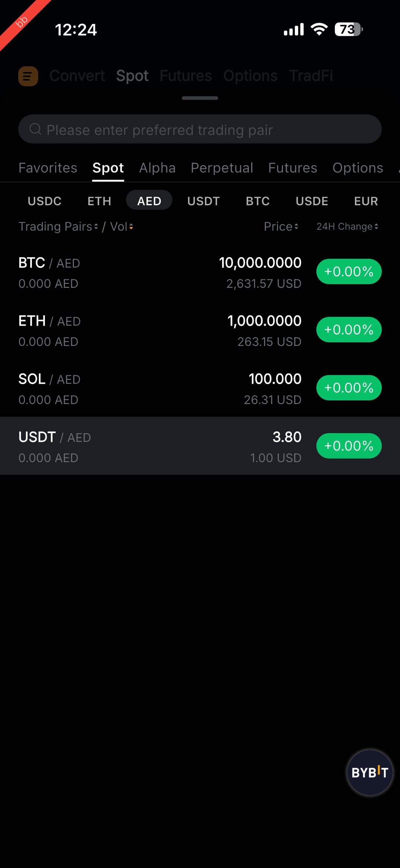Tap the search magnifier icon
The width and height of the screenshot is (400, 868).
[x=36, y=129]
